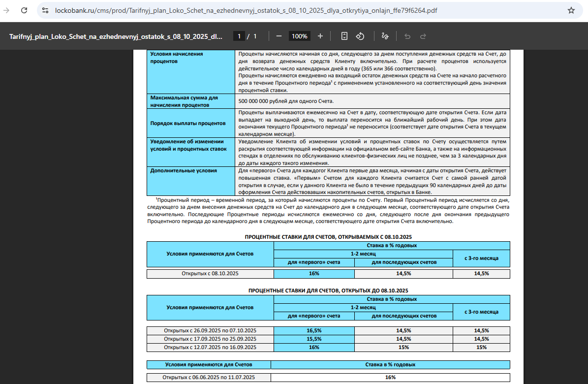Screen dimensions: 588x384
Task: Click the undo arrow in PDF toolbar
Action: (407, 36)
